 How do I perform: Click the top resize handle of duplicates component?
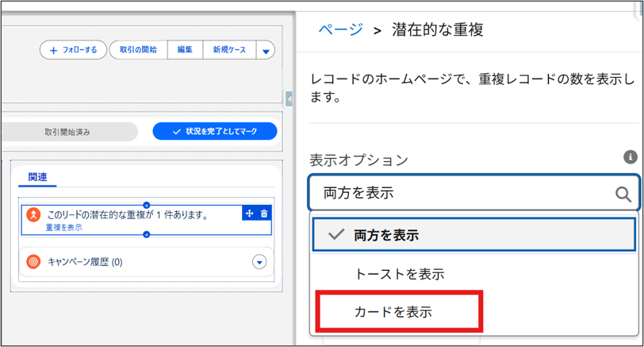146,205
